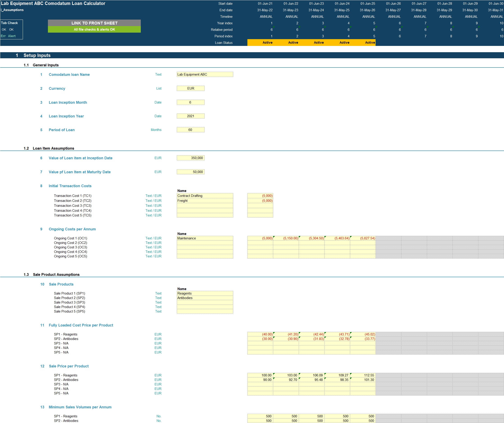Click the Sale Price per Product label
This screenshot has width=504, height=423.
(69, 366)
